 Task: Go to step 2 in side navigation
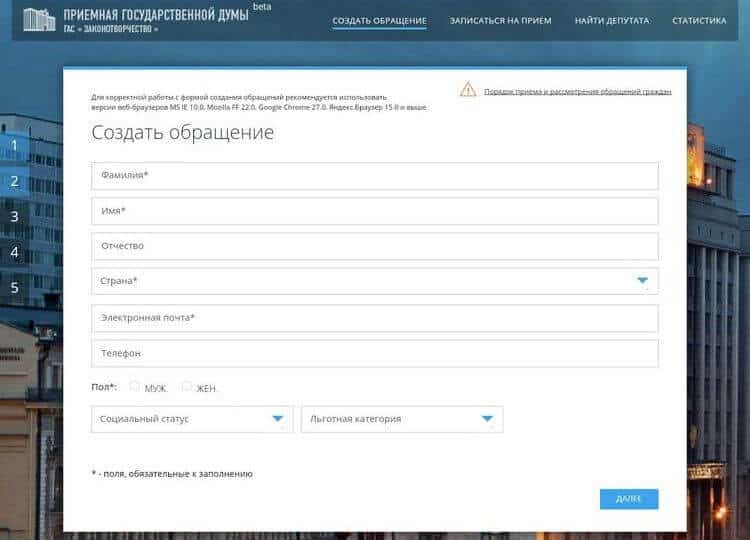tap(14, 181)
